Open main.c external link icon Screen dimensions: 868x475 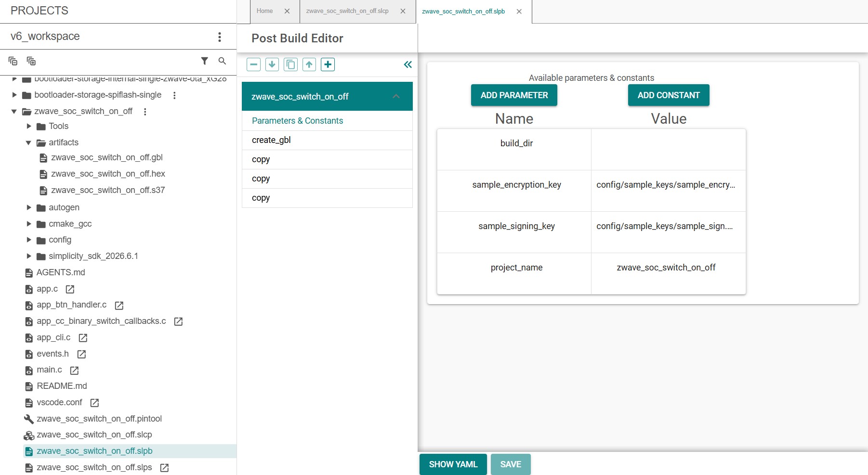[x=74, y=370]
